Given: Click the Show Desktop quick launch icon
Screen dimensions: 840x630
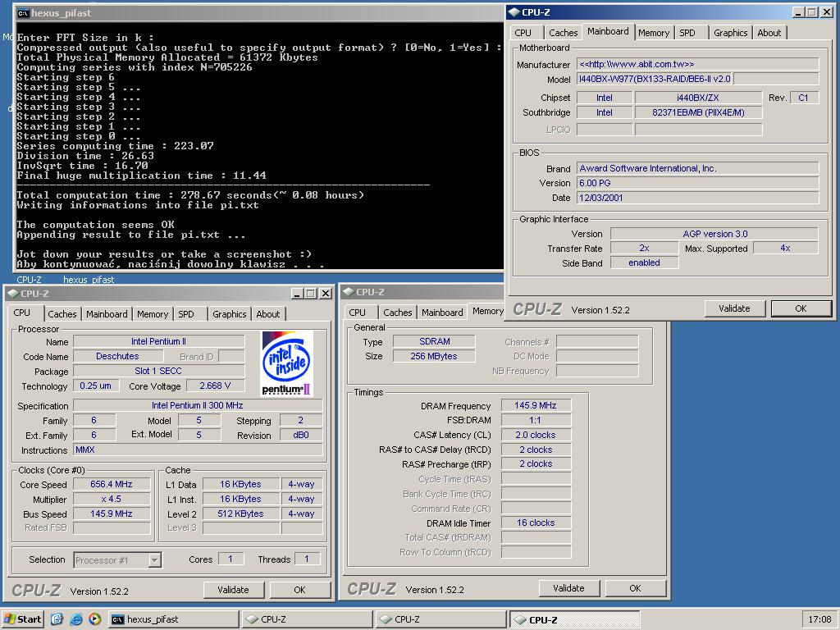Looking at the screenshot, I should pos(57,619).
